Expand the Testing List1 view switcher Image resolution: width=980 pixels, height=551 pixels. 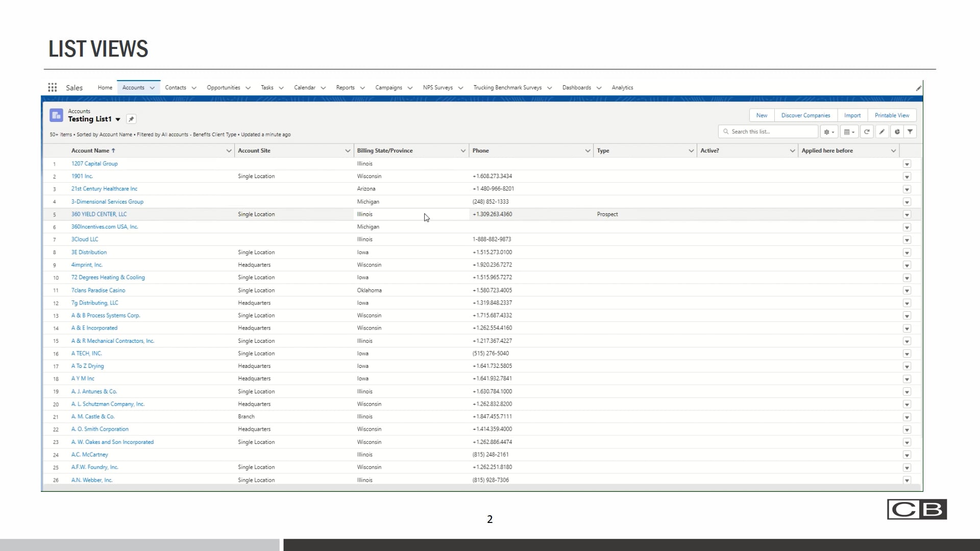pyautogui.click(x=118, y=119)
